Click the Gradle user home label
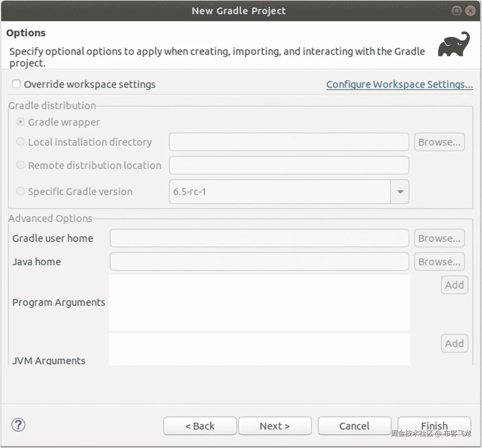Image resolution: width=482 pixels, height=448 pixels. [x=53, y=238]
